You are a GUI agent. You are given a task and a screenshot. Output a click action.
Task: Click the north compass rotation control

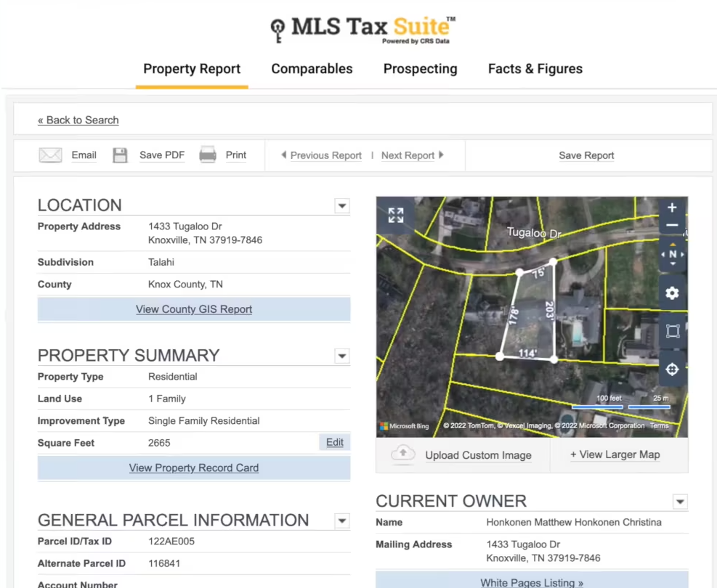pyautogui.click(x=672, y=255)
